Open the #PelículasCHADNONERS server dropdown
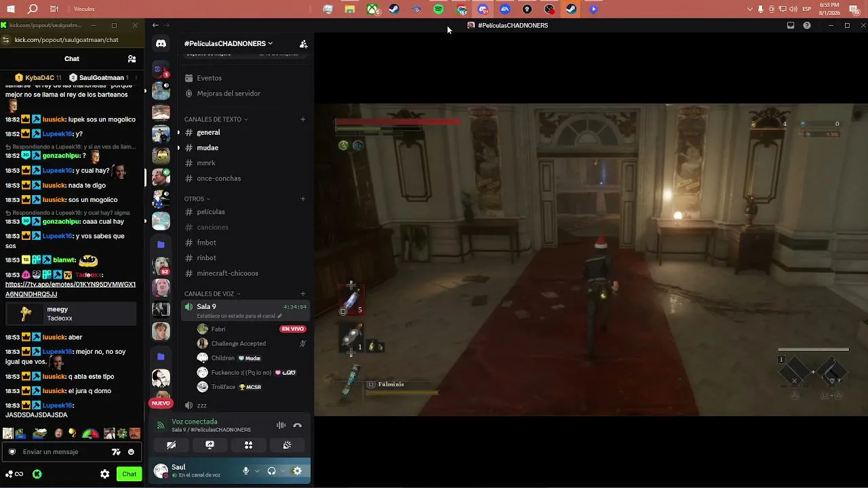This screenshot has height=488, width=868. tap(229, 43)
